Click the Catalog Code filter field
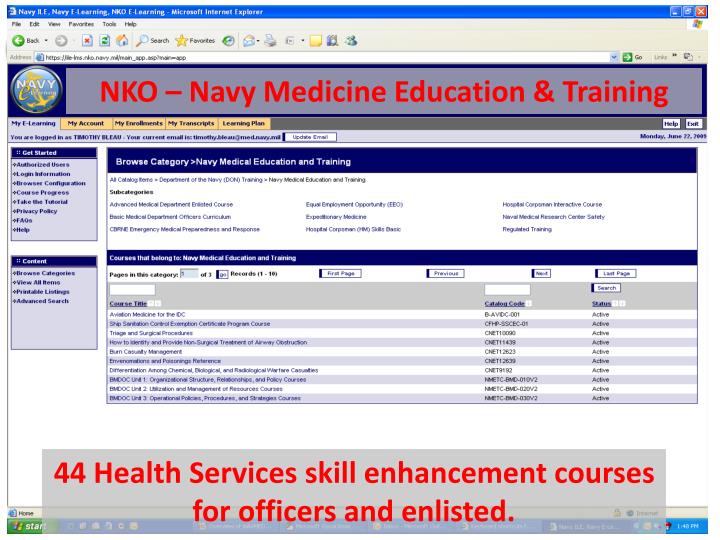The image size is (720, 540). click(507, 289)
